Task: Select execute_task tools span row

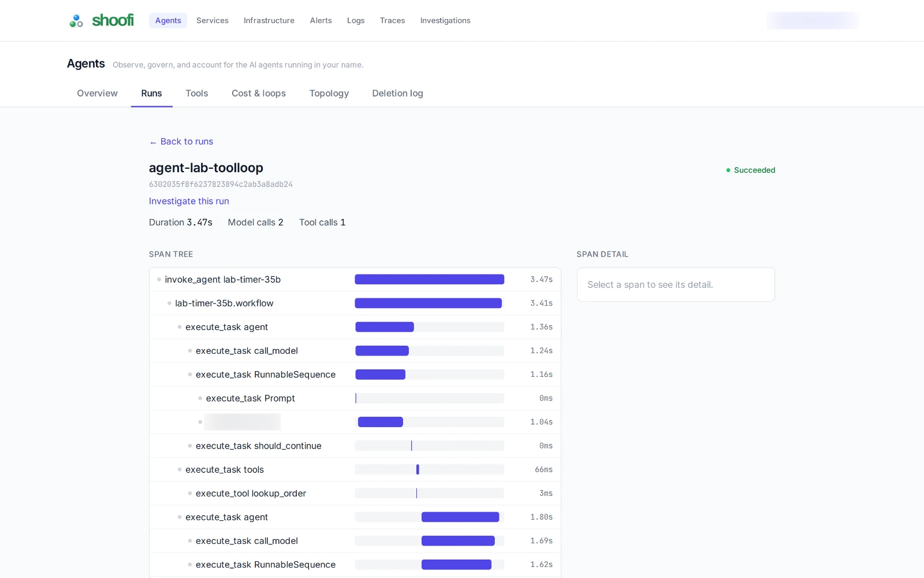Action: coord(355,469)
